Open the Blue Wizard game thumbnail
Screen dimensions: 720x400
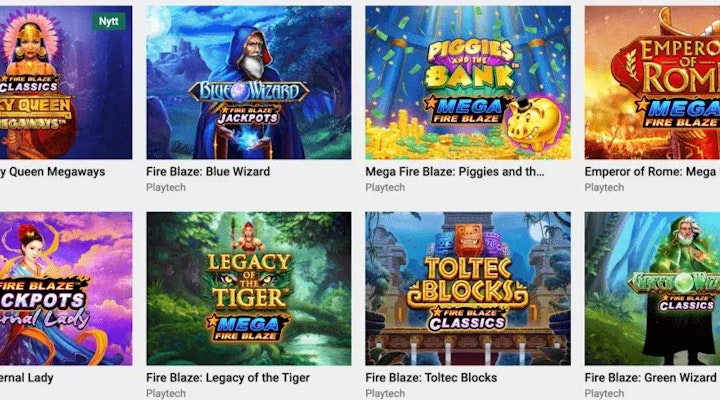click(x=249, y=83)
